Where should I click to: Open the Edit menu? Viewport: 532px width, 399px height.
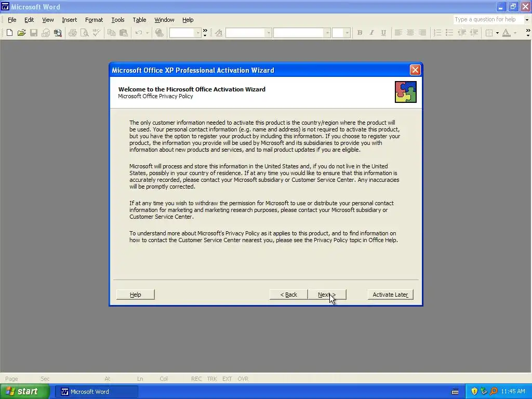29,20
